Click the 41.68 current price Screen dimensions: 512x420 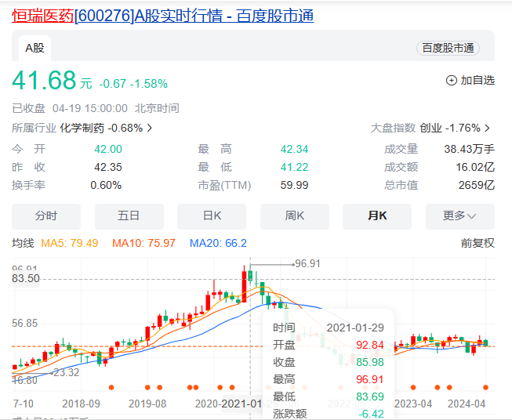[x=44, y=80]
